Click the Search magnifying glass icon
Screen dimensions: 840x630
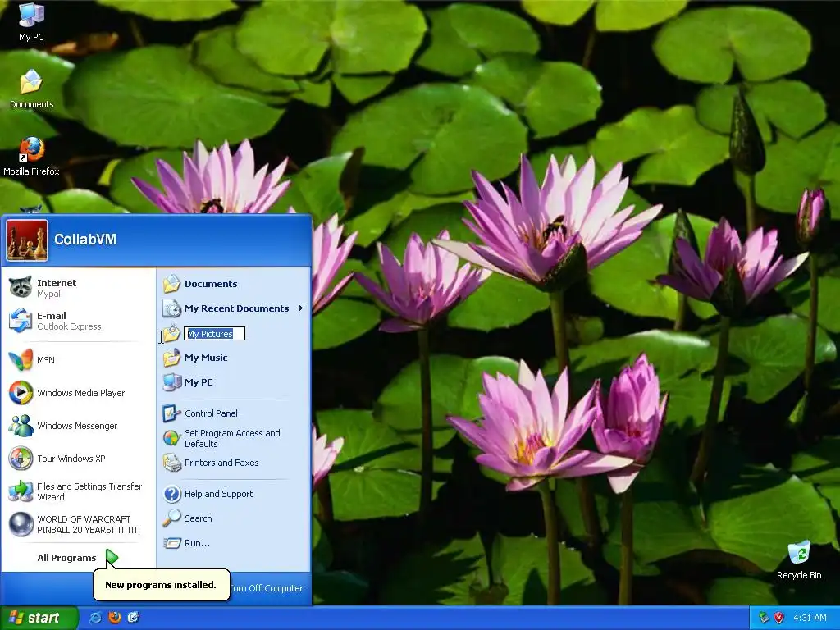click(171, 518)
